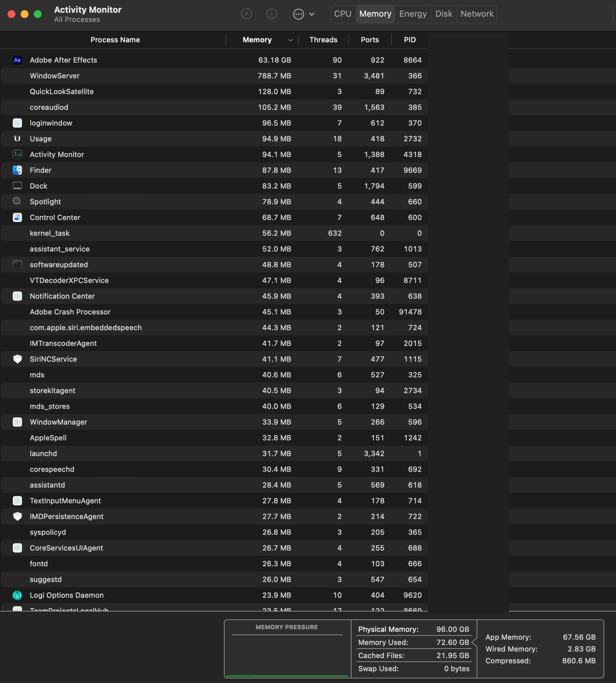
Task: Click the green zoom window button
Action: tap(38, 14)
